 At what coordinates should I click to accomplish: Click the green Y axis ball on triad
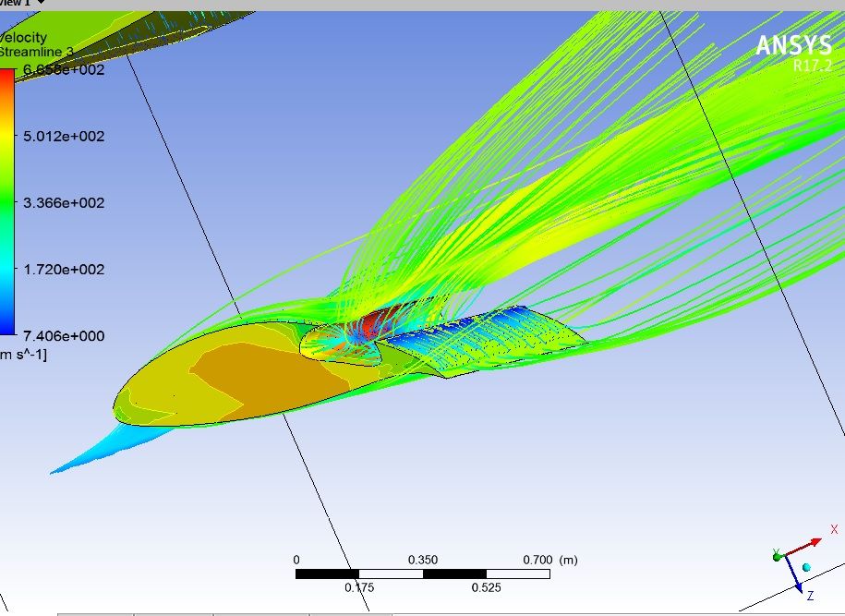point(776,555)
